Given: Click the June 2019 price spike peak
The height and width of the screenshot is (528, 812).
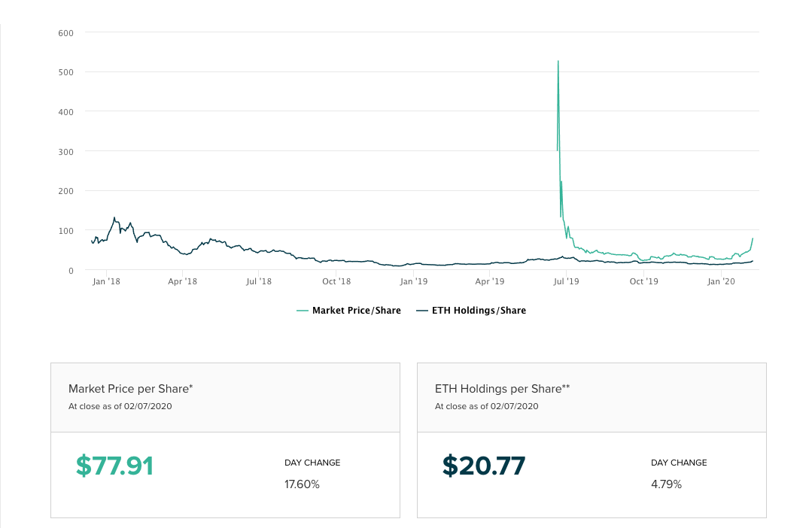Looking at the screenshot, I should (558, 62).
